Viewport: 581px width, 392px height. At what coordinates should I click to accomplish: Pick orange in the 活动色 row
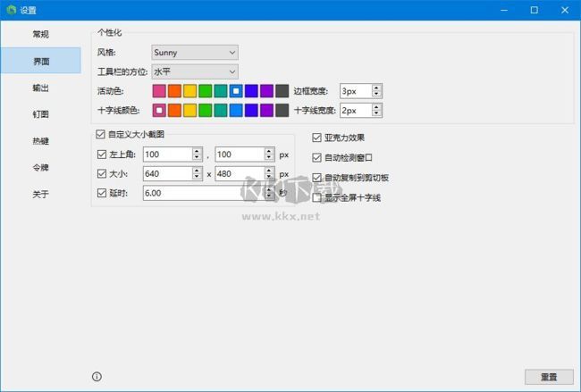click(174, 91)
